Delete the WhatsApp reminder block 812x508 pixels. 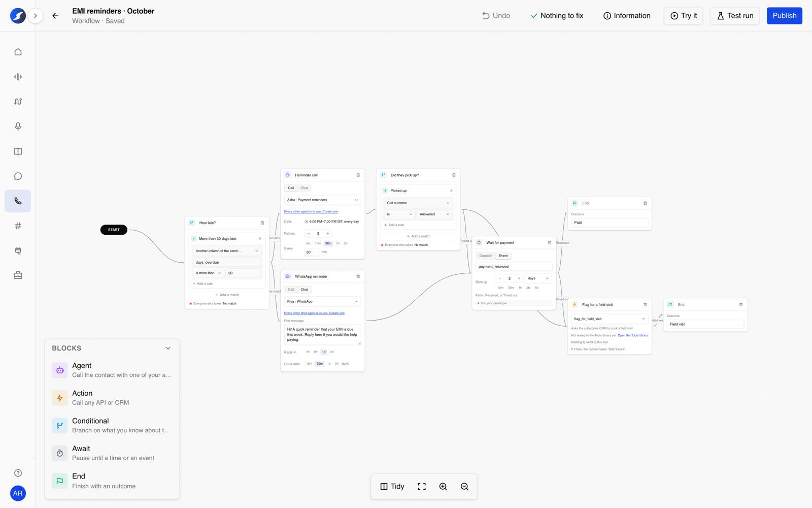coord(358,276)
